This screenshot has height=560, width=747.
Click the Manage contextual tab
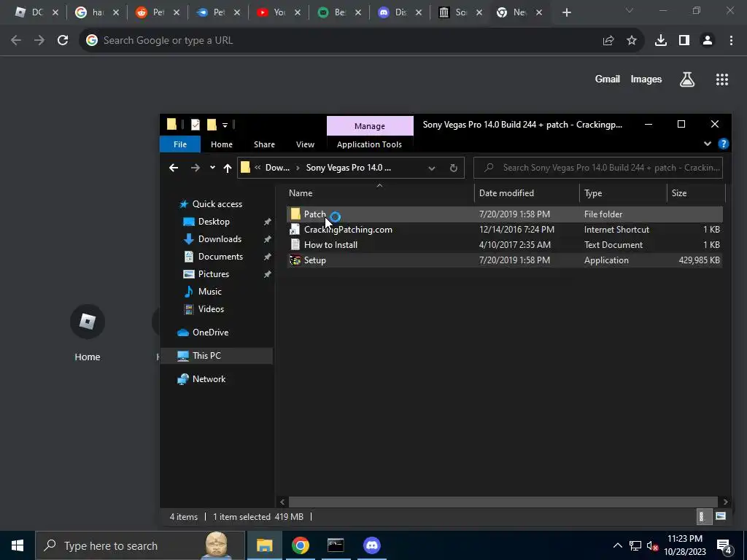(370, 126)
